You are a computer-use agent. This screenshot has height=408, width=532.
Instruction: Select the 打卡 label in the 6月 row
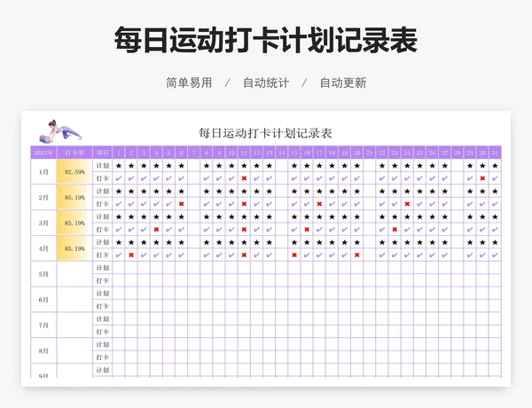coord(103,306)
